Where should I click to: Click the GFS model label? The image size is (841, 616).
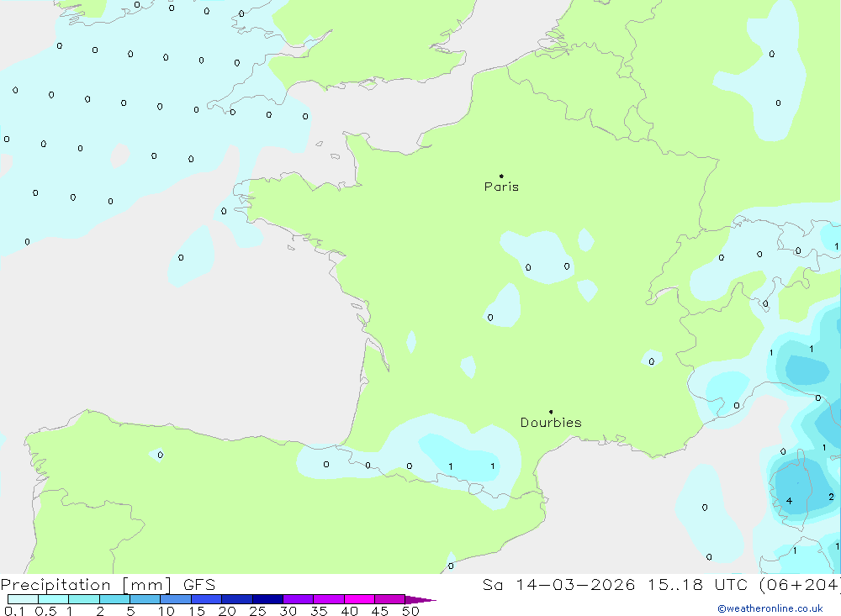(199, 584)
